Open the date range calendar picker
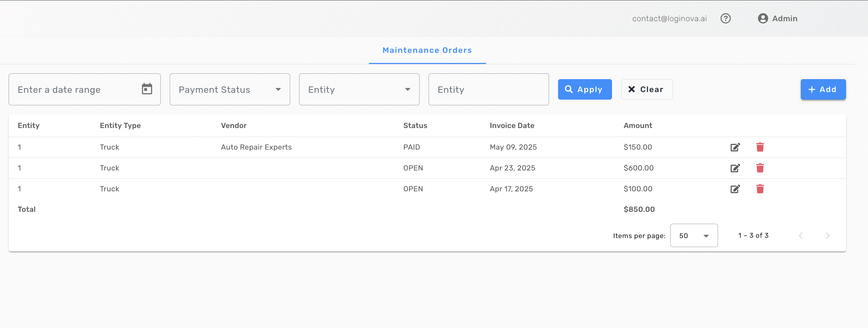The image size is (868, 328). (147, 89)
